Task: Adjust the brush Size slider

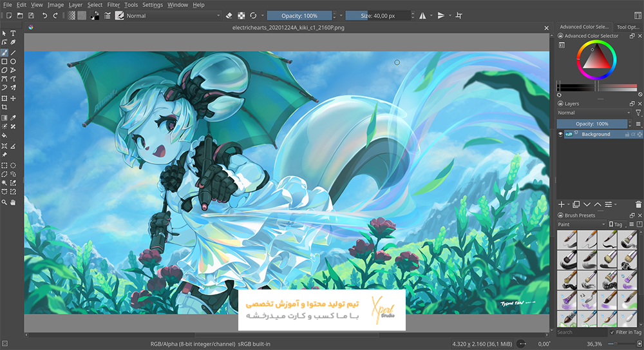Action: pos(378,15)
